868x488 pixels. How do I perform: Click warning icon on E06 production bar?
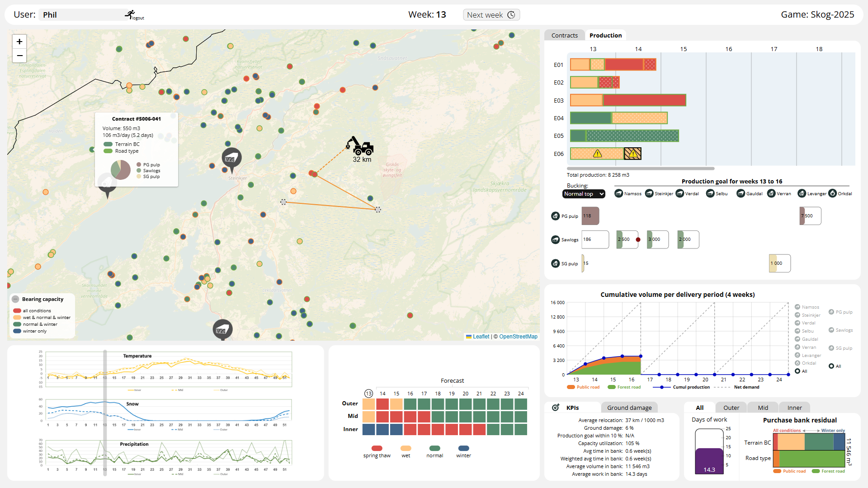(x=598, y=154)
